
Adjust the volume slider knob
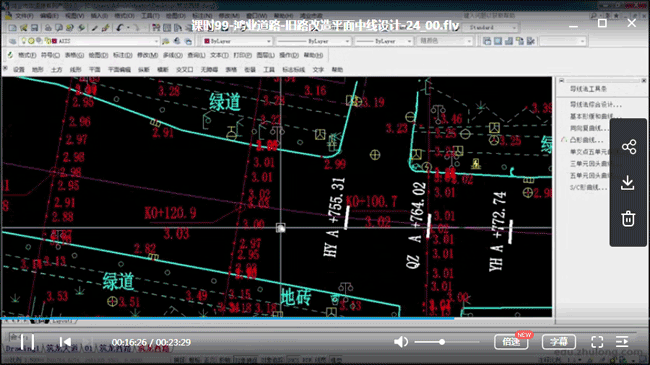(442, 342)
